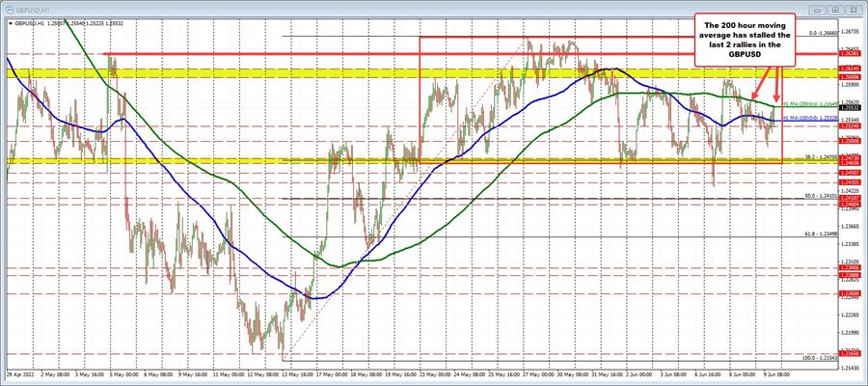
Task: Select the 1.24507 red price label
Action: (x=851, y=172)
